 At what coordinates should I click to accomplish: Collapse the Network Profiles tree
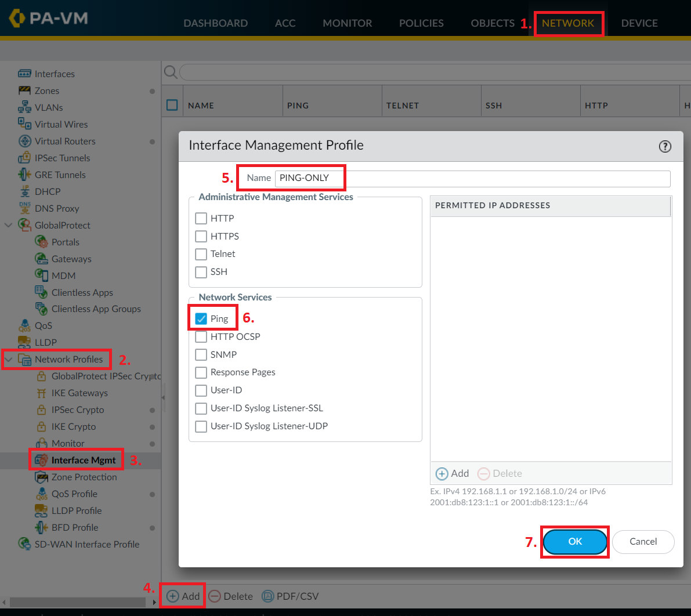[x=8, y=359]
